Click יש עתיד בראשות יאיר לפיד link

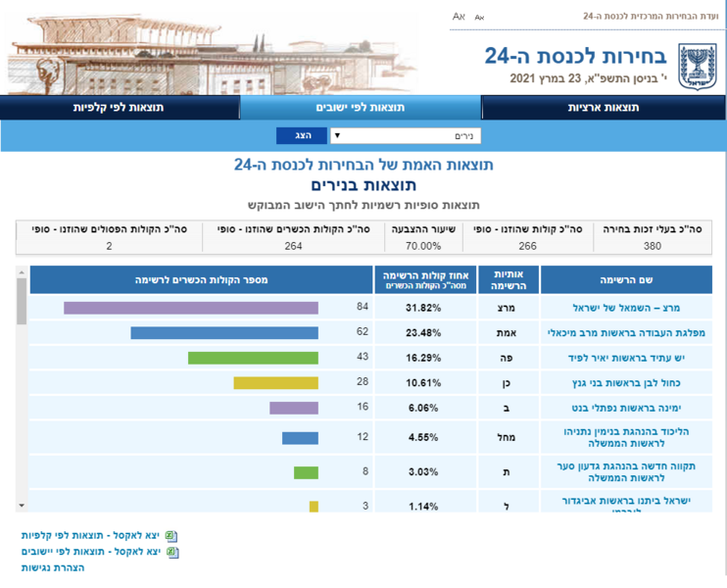pyautogui.click(x=626, y=358)
